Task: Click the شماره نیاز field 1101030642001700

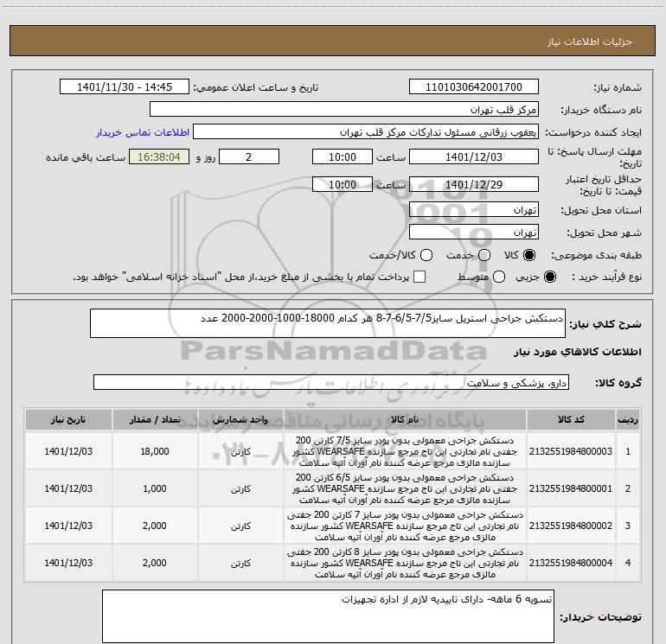Action: point(474,87)
